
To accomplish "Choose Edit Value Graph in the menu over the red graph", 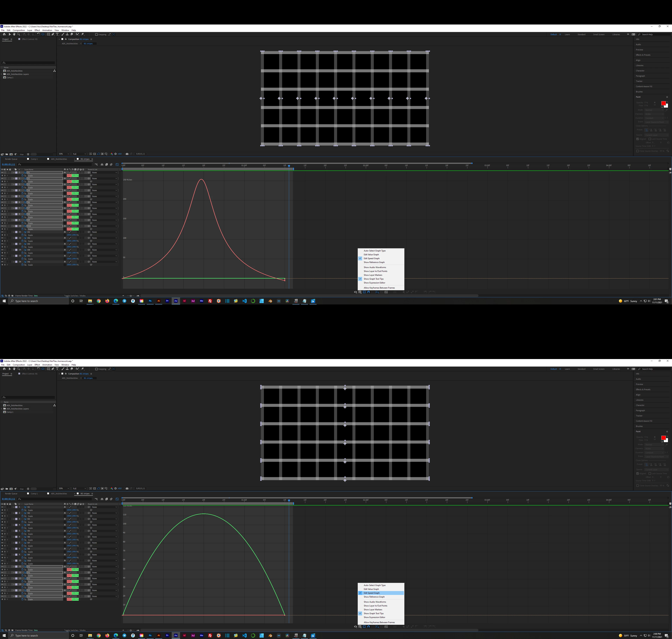I will [371, 254].
